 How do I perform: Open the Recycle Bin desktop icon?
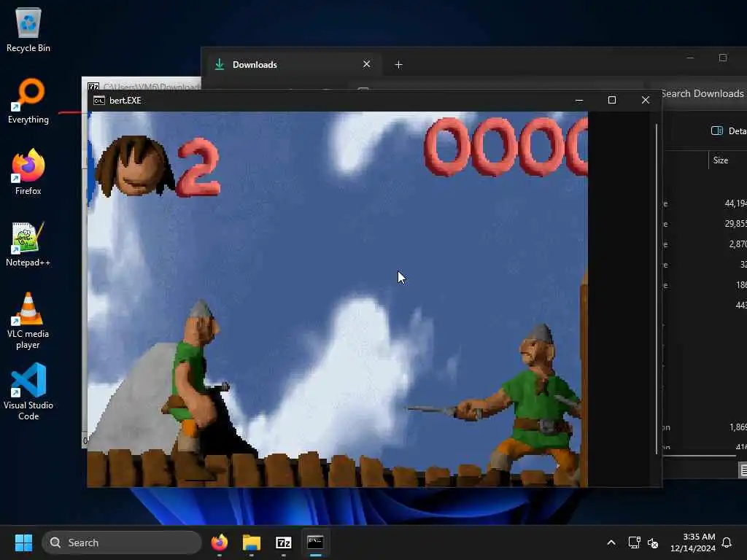[x=28, y=29]
